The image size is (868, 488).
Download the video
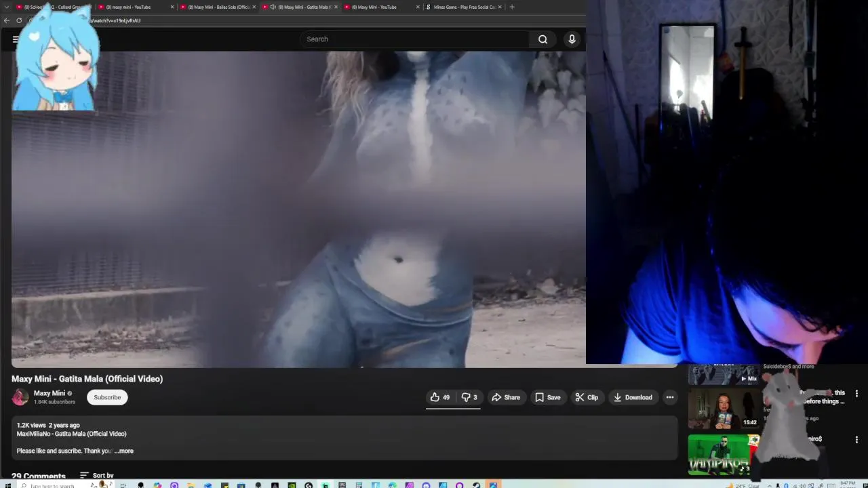pos(633,397)
